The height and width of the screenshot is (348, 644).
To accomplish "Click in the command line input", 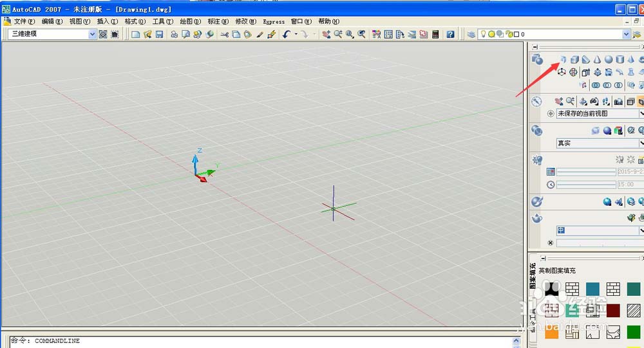I will point(263,341).
